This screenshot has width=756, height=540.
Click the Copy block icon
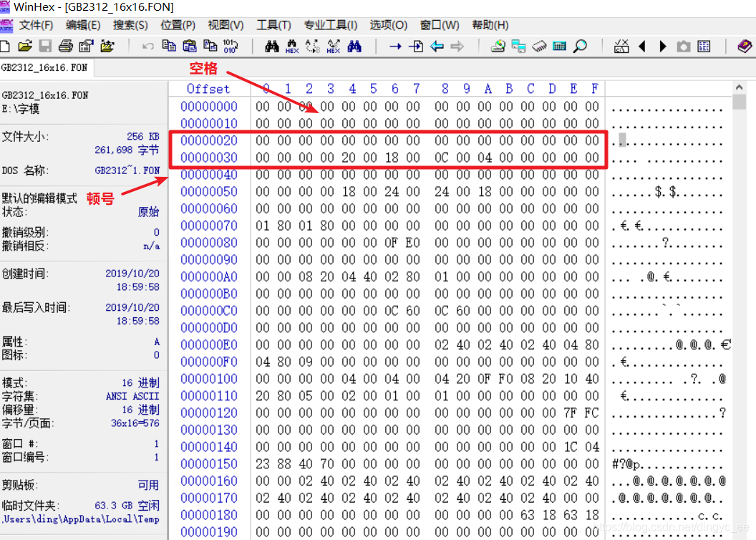169,46
